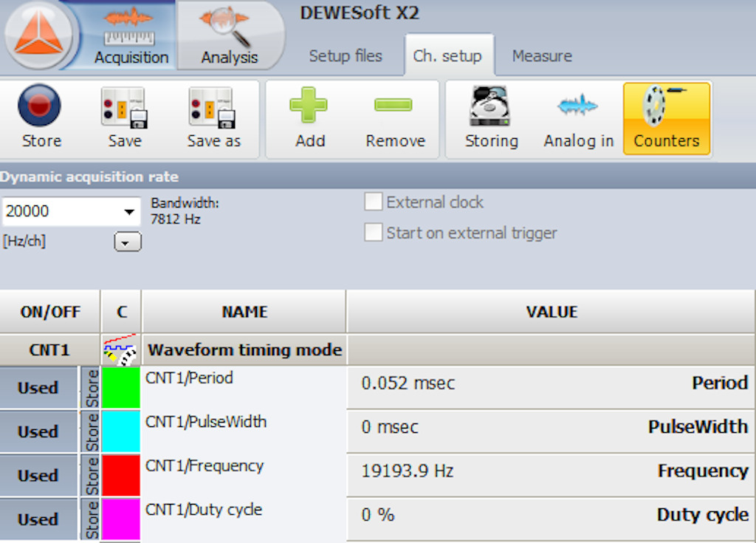Open the Storing settings section
Screen dimensions: 756x543
(491, 117)
